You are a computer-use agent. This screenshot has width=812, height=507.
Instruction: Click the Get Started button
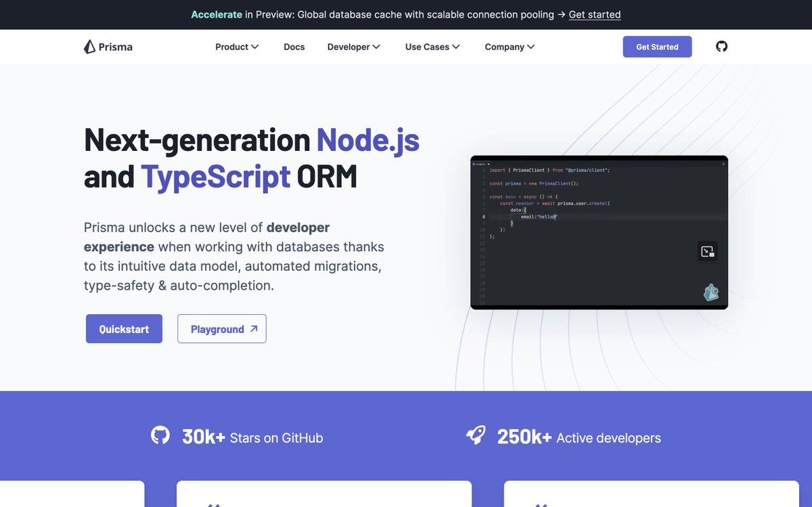click(657, 47)
